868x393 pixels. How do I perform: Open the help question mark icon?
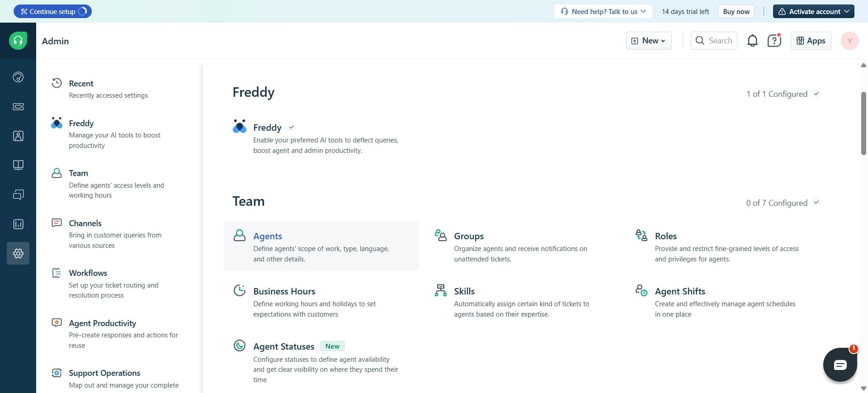[774, 41]
